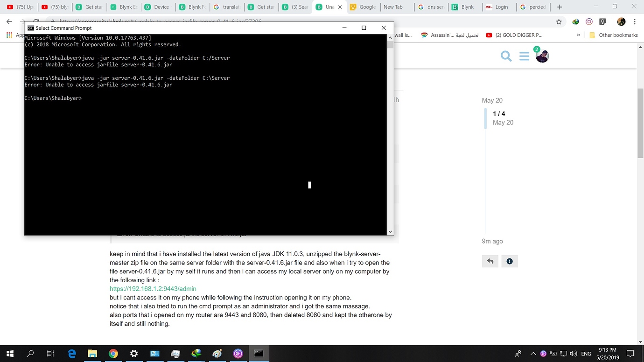644x362 pixels.
Task: Click the '1 / 4' timeline position marker
Action: coord(499,114)
